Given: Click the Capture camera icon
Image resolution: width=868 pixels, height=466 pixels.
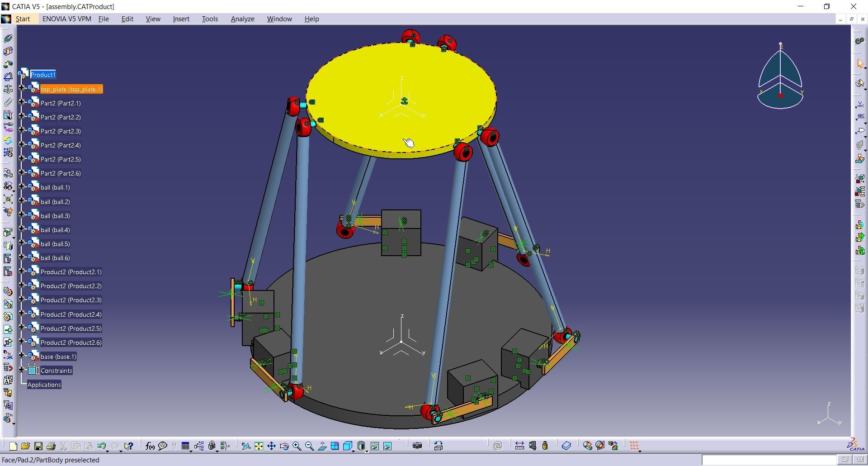Looking at the screenshot, I should coord(417,446).
